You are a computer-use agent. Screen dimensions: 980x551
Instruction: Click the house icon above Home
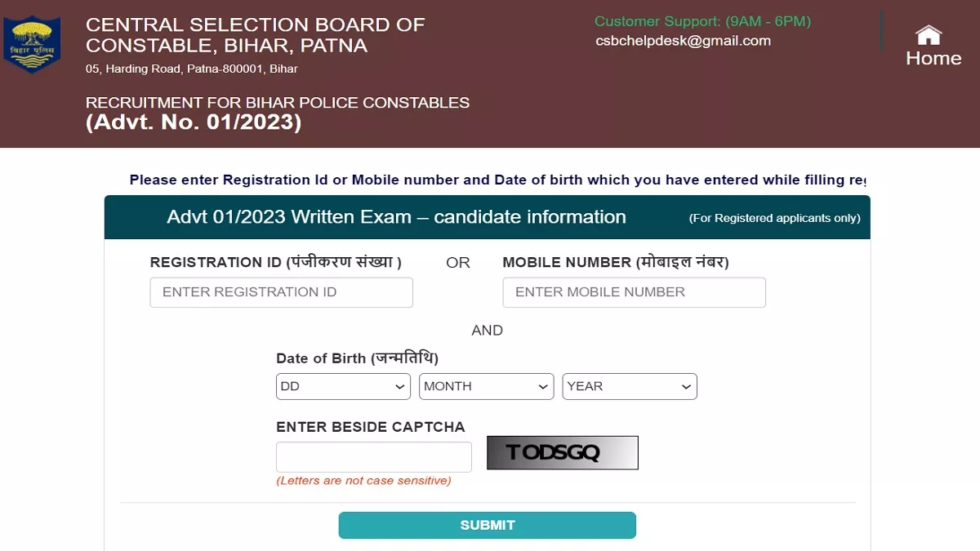(x=928, y=35)
